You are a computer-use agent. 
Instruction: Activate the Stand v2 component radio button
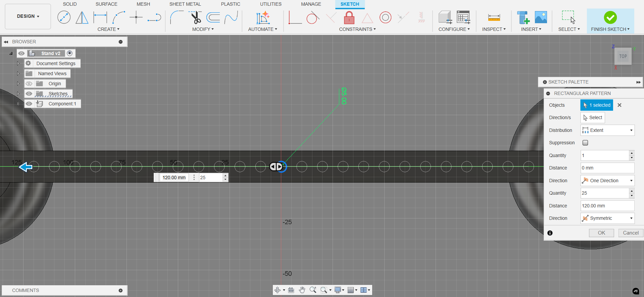(x=69, y=53)
